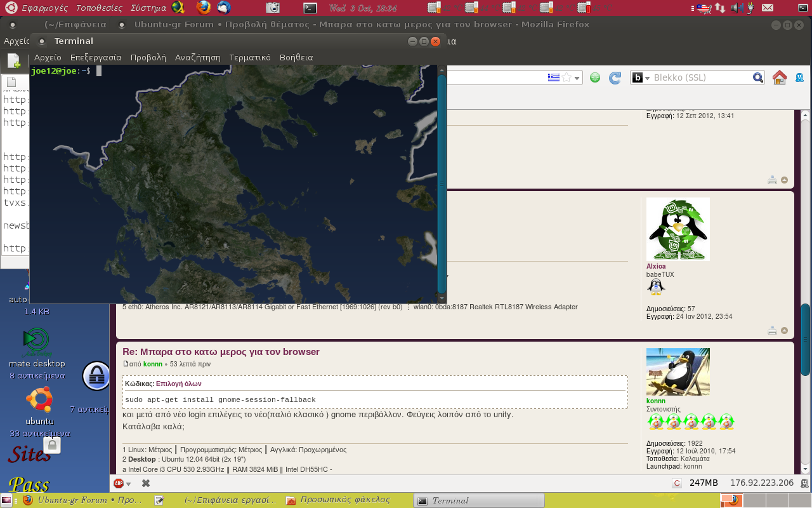Open the URL bar history dropdown arrow
This screenshot has height=508, width=812.
tap(578, 77)
